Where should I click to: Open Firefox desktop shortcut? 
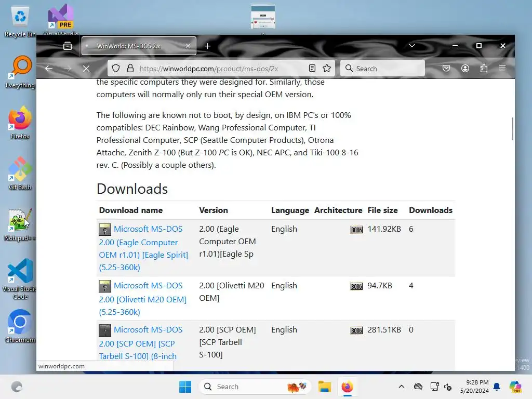point(20,123)
